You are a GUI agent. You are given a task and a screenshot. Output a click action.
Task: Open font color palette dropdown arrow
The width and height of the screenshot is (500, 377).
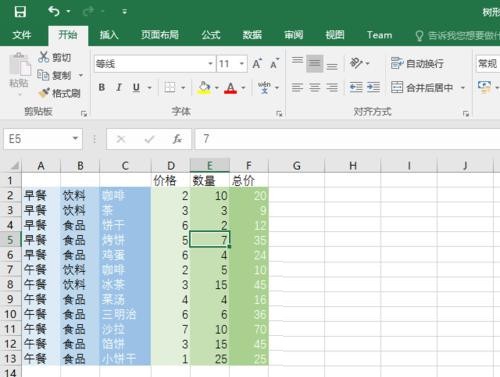(243, 88)
